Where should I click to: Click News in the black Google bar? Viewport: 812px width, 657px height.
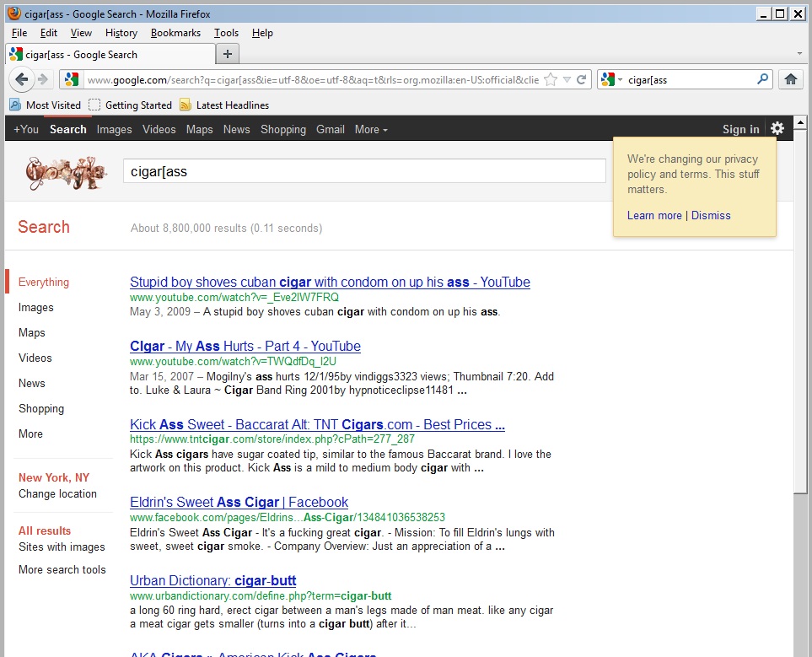tap(236, 130)
